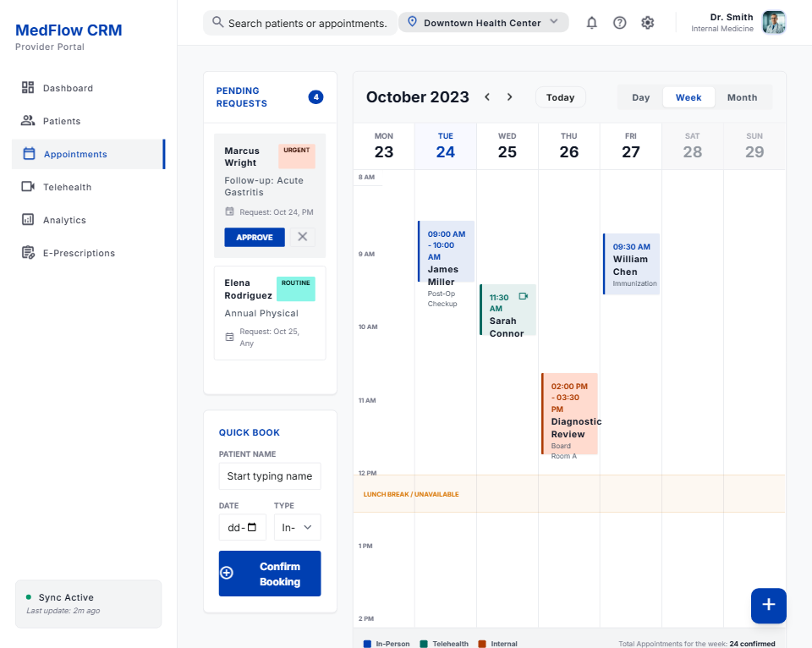This screenshot has height=648, width=812.
Task: Click the Telehealth video camera icon
Action: (x=28, y=186)
